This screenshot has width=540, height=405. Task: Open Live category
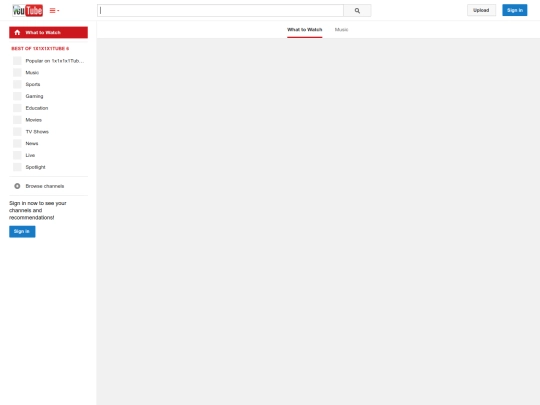(30, 155)
